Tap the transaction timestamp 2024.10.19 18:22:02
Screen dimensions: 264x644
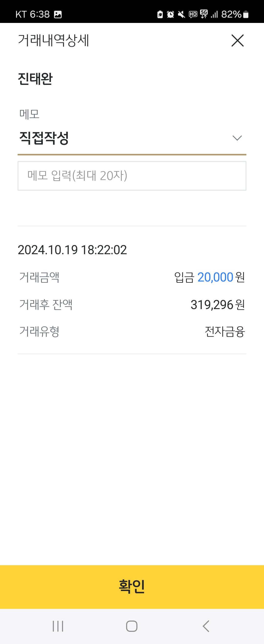pos(72,250)
